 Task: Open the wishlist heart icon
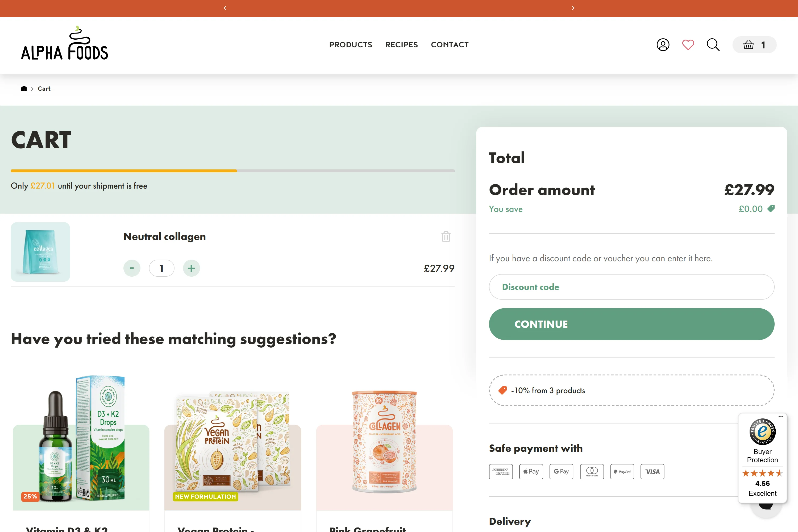tap(688, 45)
